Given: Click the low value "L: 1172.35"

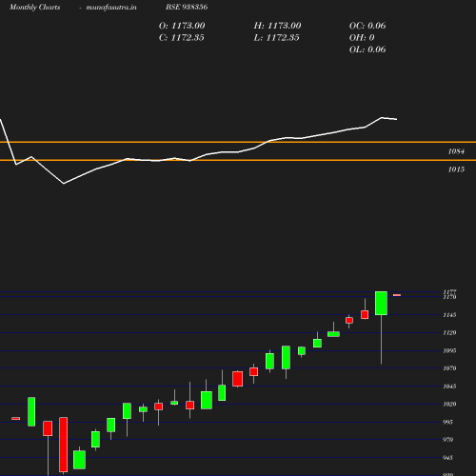Looking at the screenshot, I should coord(276,37).
